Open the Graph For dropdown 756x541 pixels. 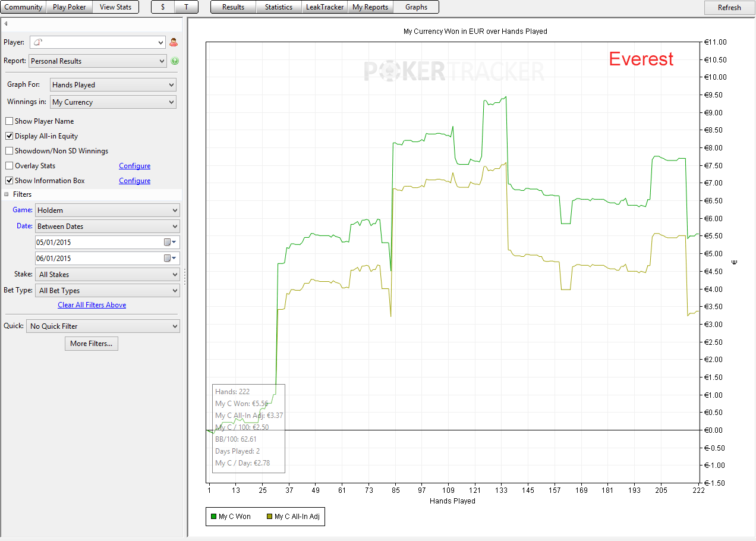click(113, 85)
